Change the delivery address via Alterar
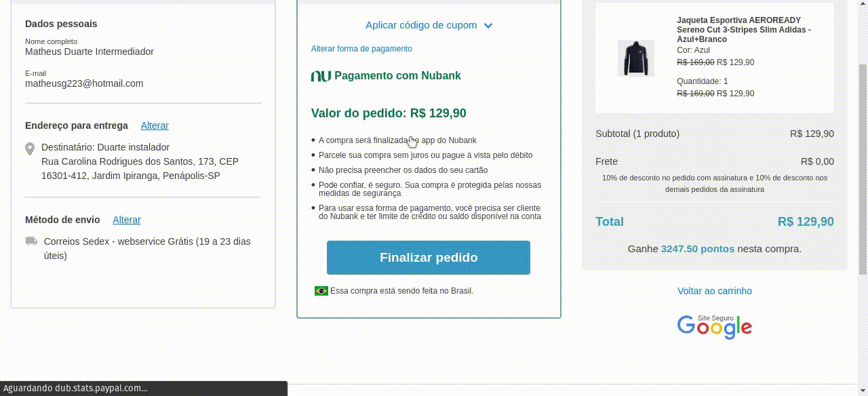This screenshot has width=868, height=396. click(x=155, y=125)
